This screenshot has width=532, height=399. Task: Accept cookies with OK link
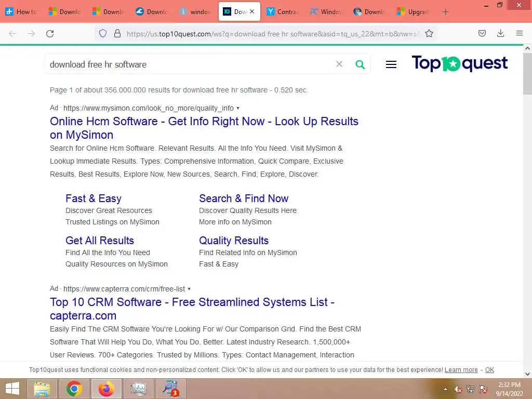489,370
